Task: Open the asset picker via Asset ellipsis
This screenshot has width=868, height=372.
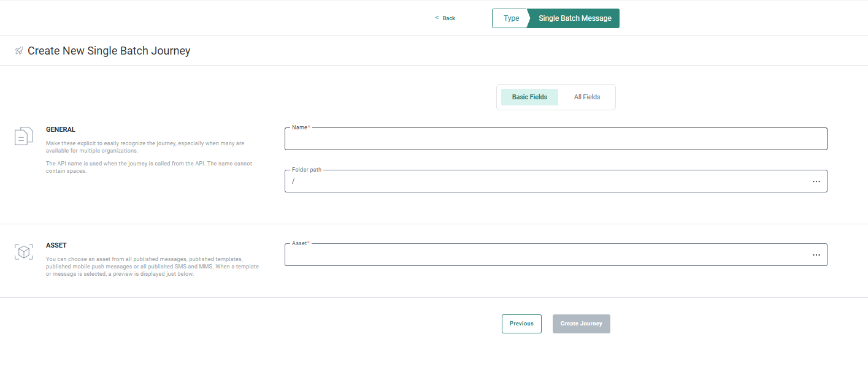Action: pyautogui.click(x=816, y=255)
